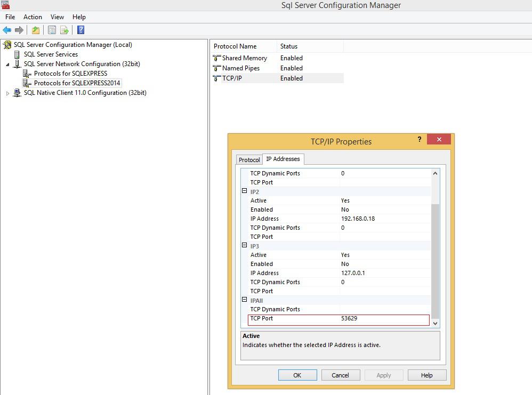Click the IP3 Enabled value No

click(x=345, y=264)
